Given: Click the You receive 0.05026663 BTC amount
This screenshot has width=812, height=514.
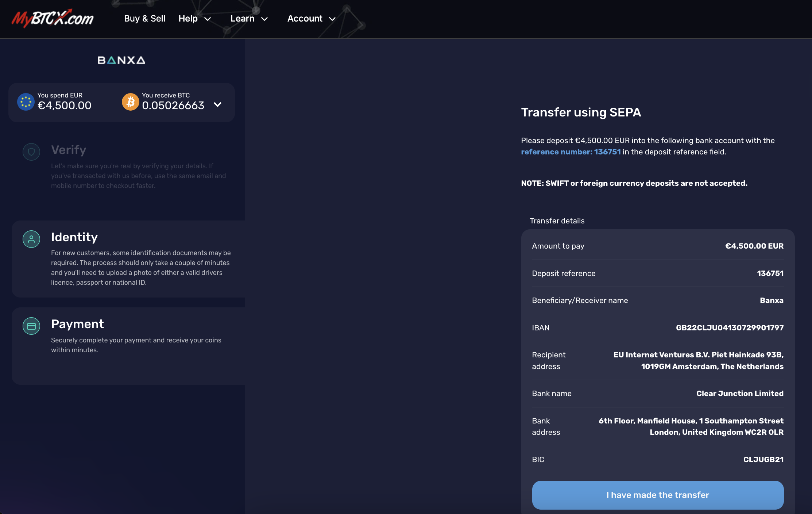Looking at the screenshot, I should [x=173, y=106].
